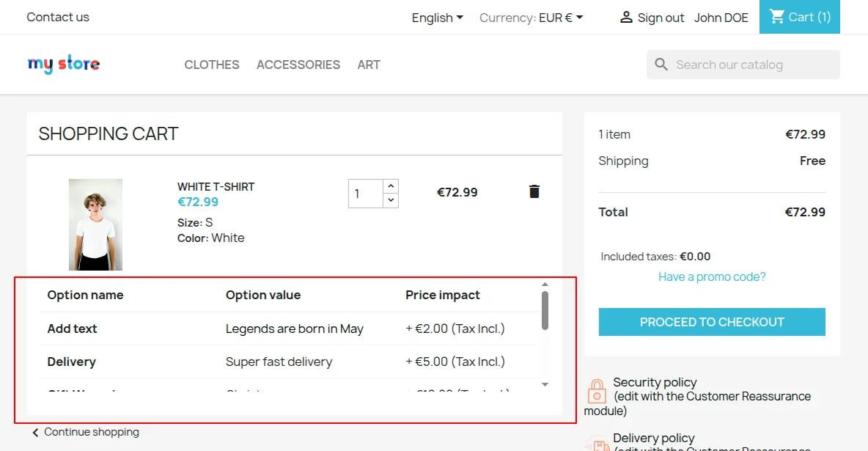Click the Contact us link

(x=58, y=17)
